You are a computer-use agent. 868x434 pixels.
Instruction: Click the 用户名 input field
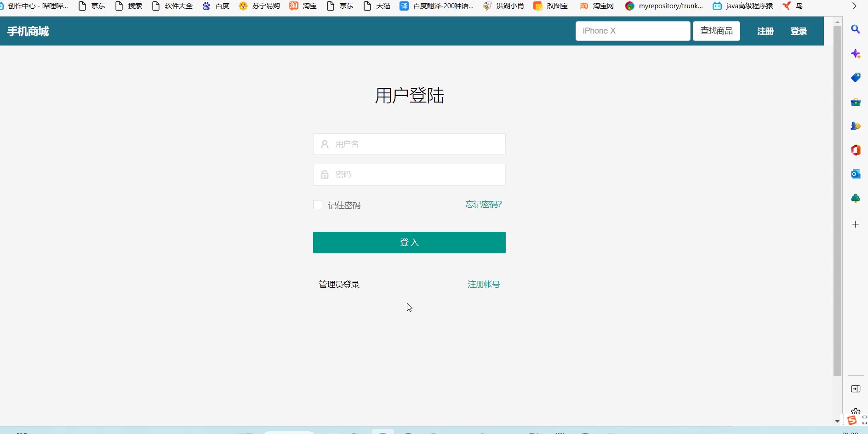pyautogui.click(x=409, y=144)
